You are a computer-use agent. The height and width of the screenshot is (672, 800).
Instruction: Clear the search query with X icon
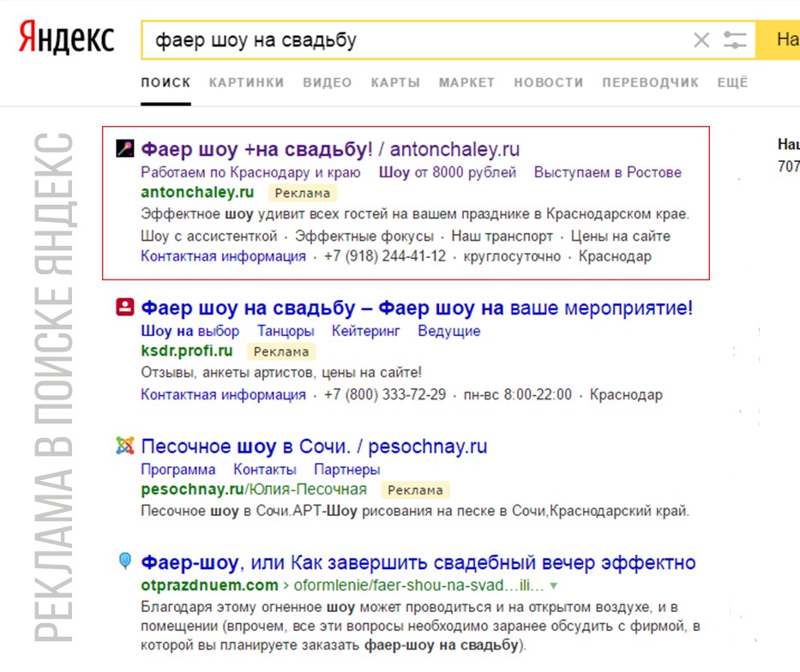tap(701, 39)
